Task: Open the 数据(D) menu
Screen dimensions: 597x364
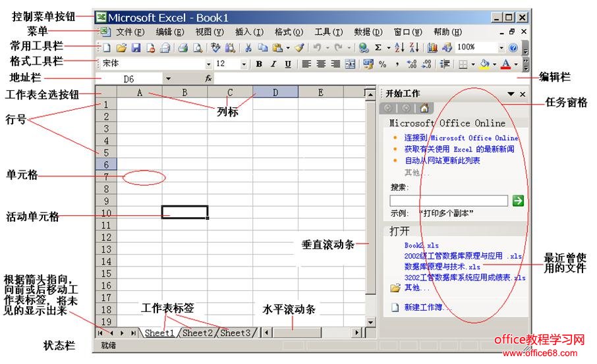Action: (x=368, y=32)
